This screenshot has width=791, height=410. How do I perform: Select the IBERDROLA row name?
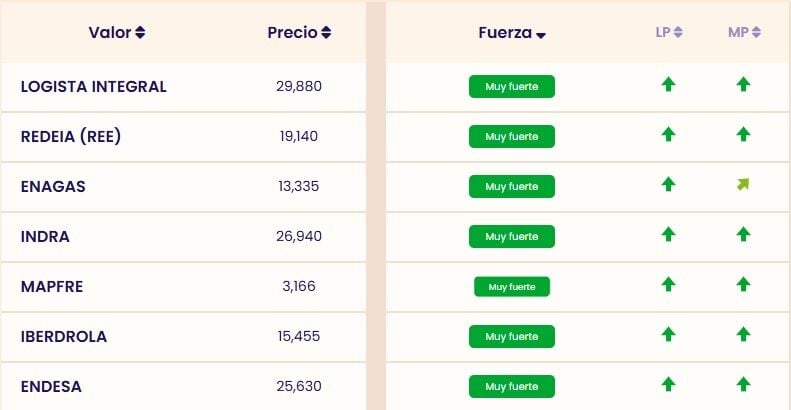[64, 336]
